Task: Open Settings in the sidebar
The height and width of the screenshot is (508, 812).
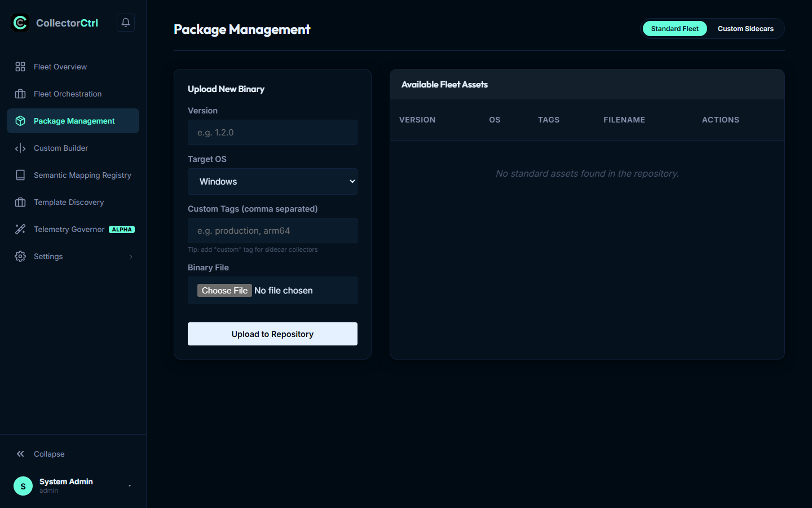Action: (x=73, y=256)
